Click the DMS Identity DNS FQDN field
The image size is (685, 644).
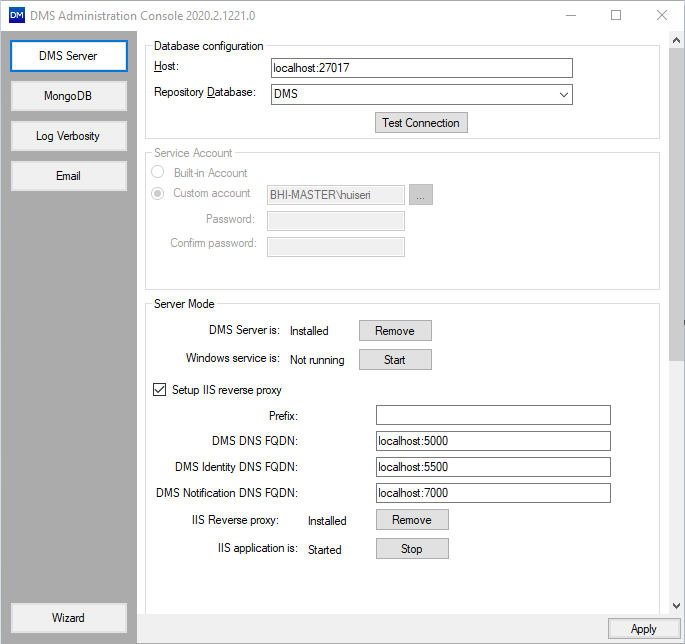tap(492, 467)
